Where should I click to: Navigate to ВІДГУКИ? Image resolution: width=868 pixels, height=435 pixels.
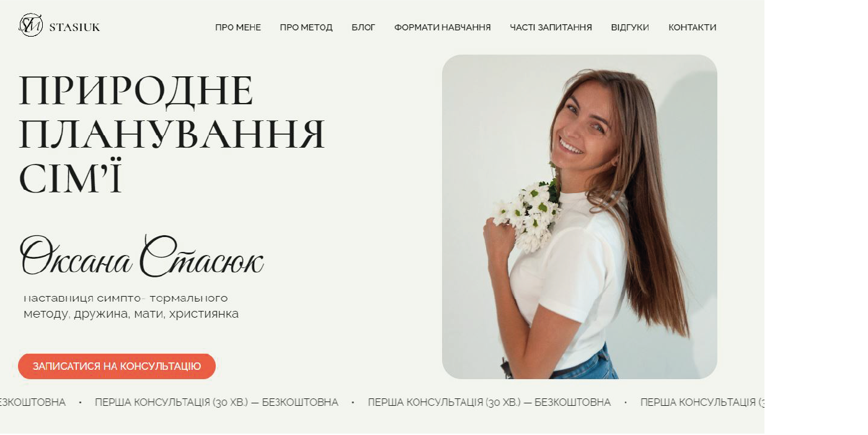coord(630,27)
